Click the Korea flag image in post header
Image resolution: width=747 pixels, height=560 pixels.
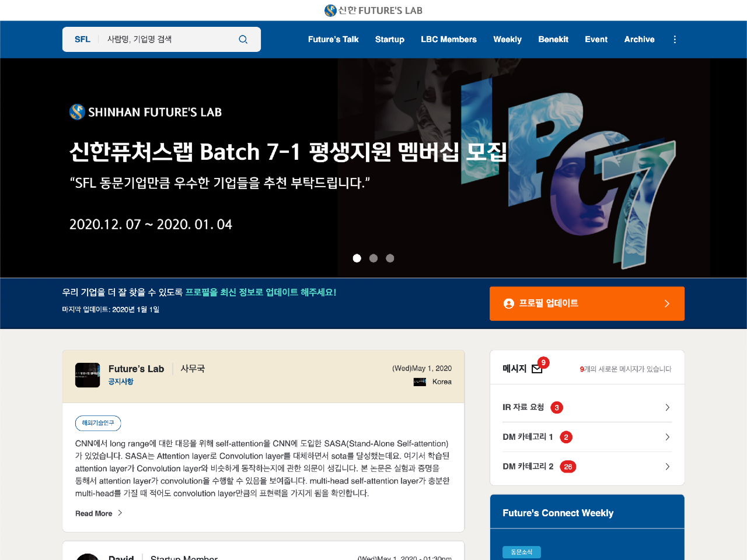420,382
